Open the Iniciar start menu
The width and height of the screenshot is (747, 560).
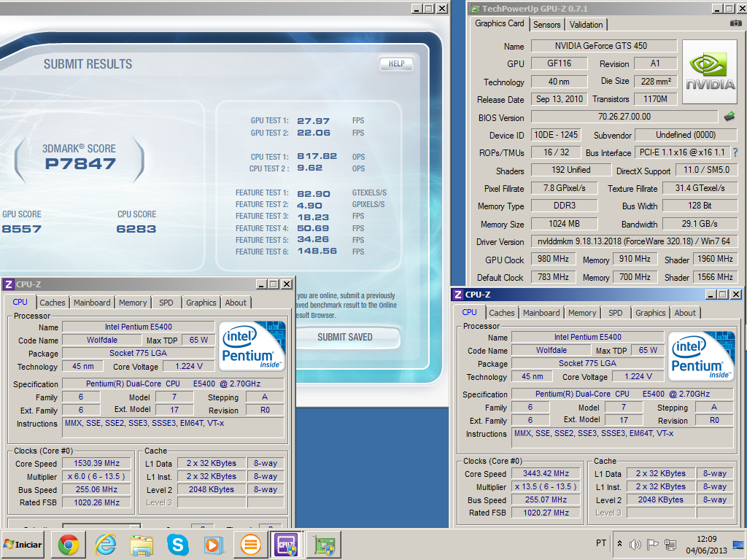click(23, 545)
